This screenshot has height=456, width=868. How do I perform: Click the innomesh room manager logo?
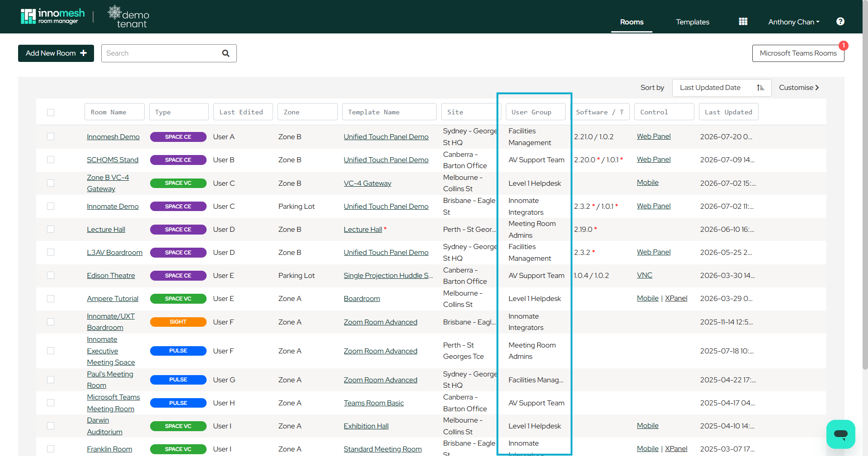click(x=52, y=16)
